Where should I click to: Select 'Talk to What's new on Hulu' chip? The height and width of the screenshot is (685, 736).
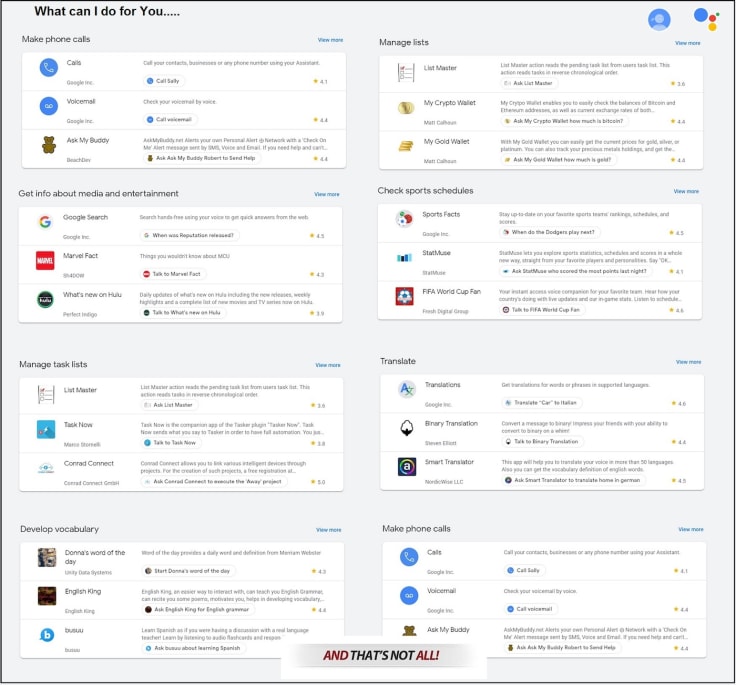(x=183, y=313)
